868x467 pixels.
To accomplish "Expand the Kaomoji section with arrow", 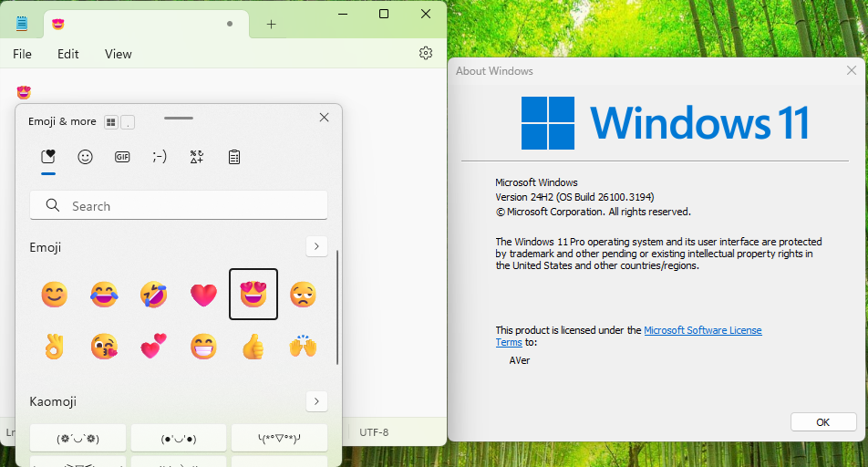I will point(316,401).
